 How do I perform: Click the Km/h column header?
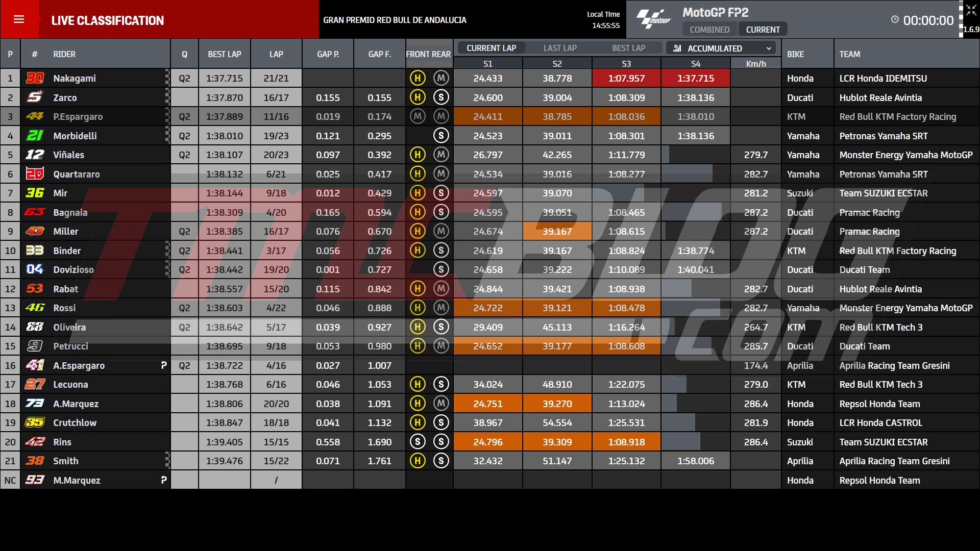click(756, 64)
